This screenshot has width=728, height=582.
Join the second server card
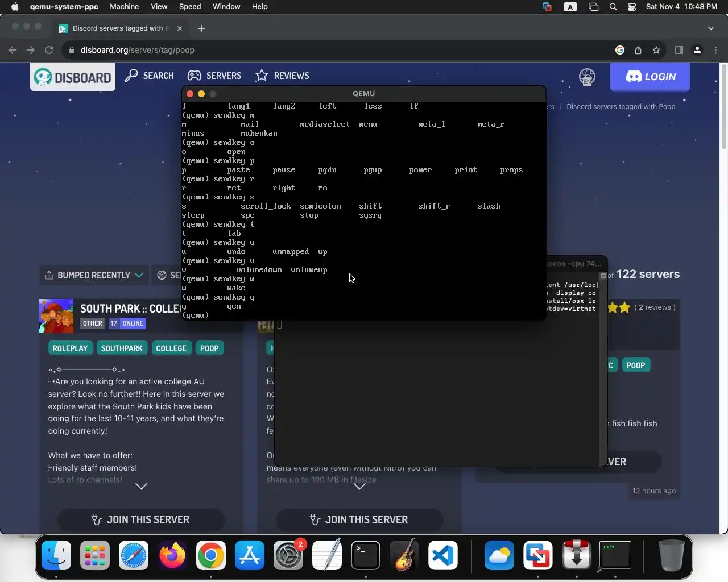[359, 519]
